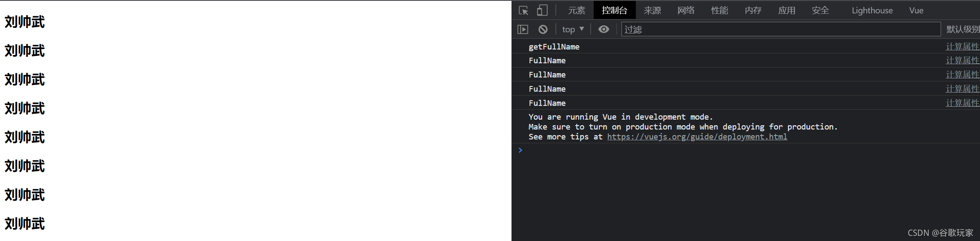The height and width of the screenshot is (241, 980).
Task: Toggle live expression eye icon
Action: [x=604, y=29]
